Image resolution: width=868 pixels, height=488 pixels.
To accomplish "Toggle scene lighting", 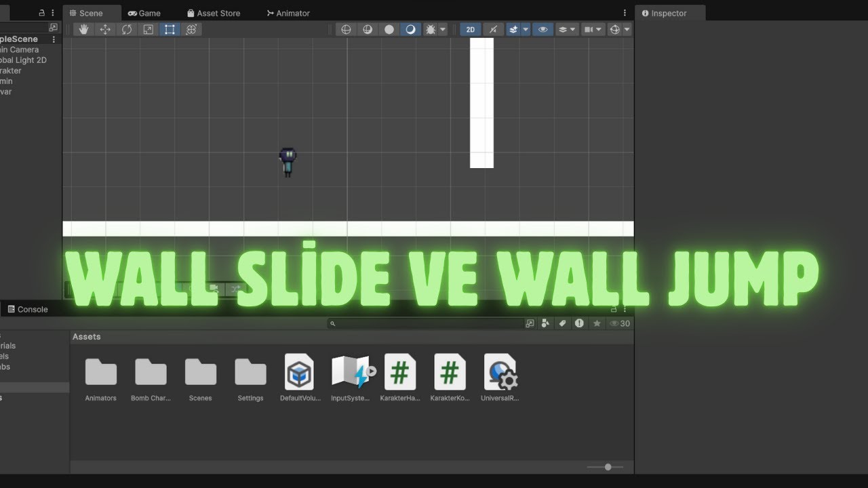I will tap(493, 29).
